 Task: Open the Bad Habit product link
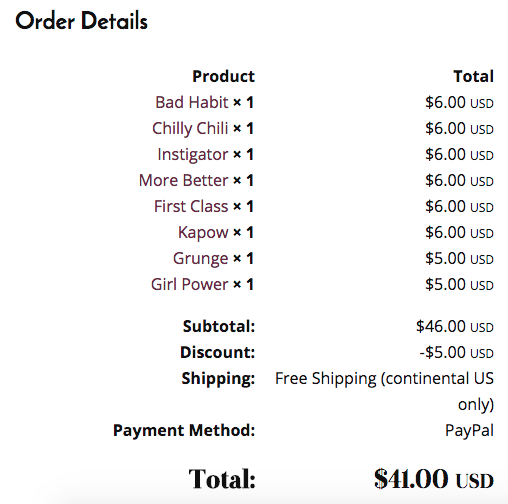click(192, 102)
